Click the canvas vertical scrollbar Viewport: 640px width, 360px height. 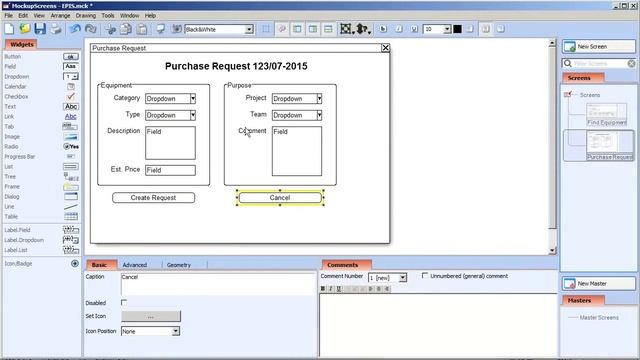pyautogui.click(x=552, y=147)
